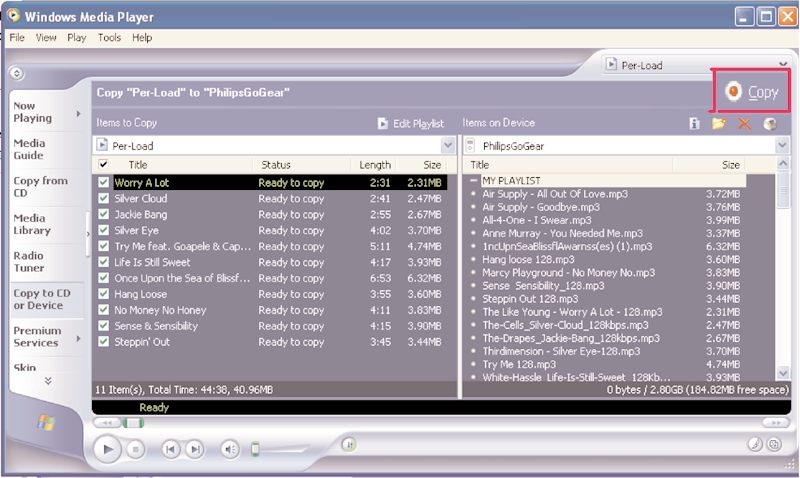
Task: Mute the player volume
Action: [x=230, y=449]
